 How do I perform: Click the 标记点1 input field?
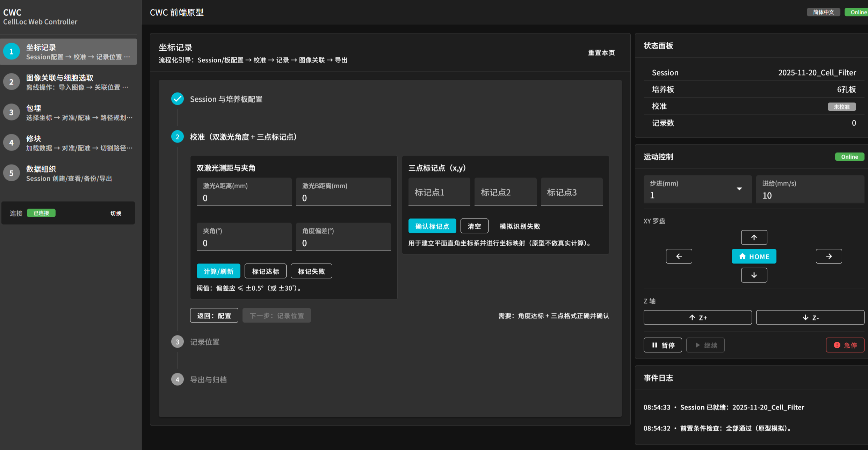click(x=439, y=192)
